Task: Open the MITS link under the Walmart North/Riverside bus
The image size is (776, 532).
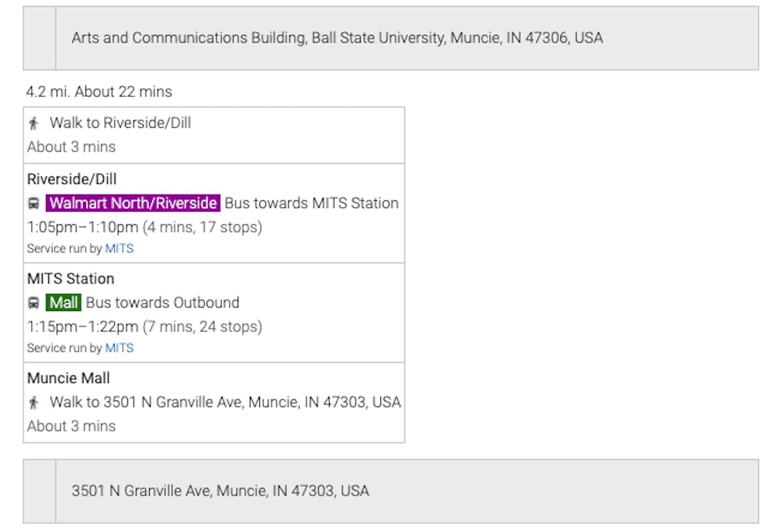Action: pyautogui.click(x=120, y=249)
